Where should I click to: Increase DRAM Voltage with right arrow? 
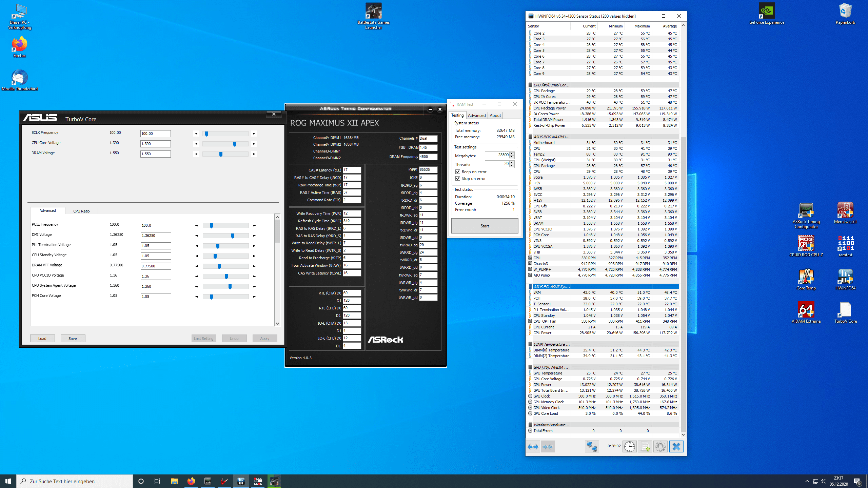pyautogui.click(x=254, y=154)
